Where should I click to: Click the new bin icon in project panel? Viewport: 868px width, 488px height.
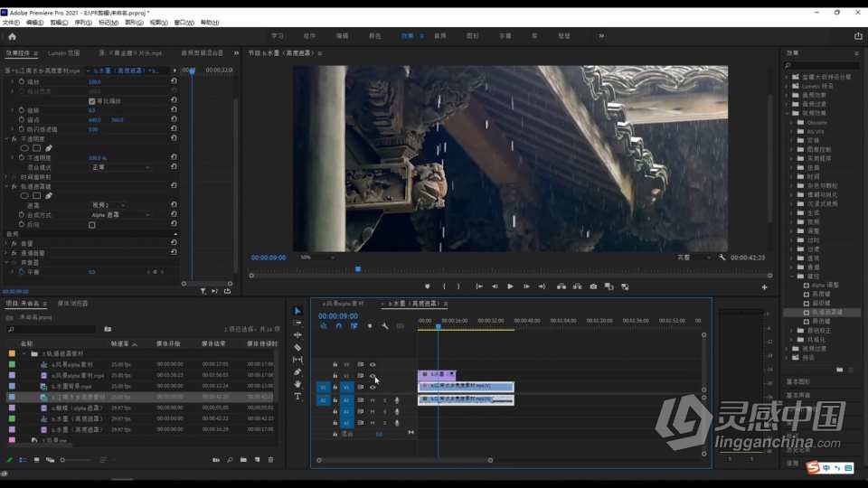pos(243,460)
